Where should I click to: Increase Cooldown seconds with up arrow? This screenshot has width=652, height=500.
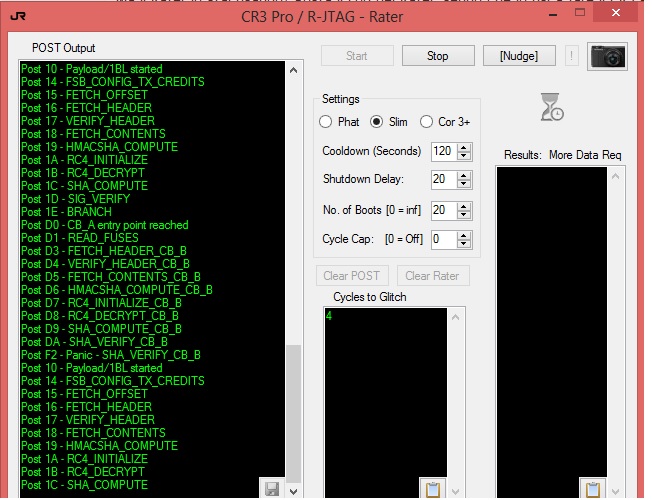(464, 147)
